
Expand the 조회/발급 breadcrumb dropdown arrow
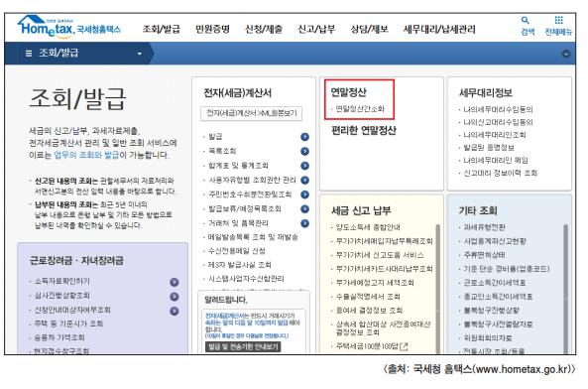point(140,54)
